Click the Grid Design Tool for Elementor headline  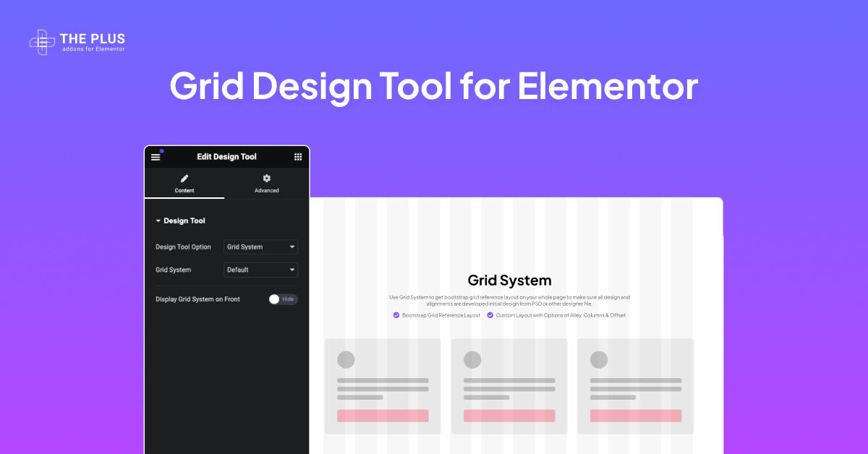[434, 87]
